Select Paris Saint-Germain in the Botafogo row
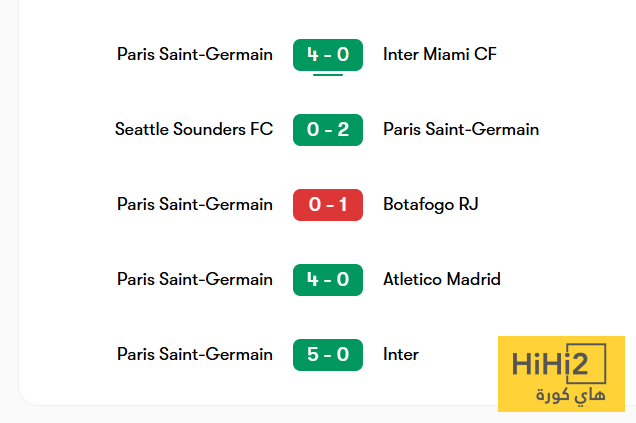 click(x=195, y=204)
